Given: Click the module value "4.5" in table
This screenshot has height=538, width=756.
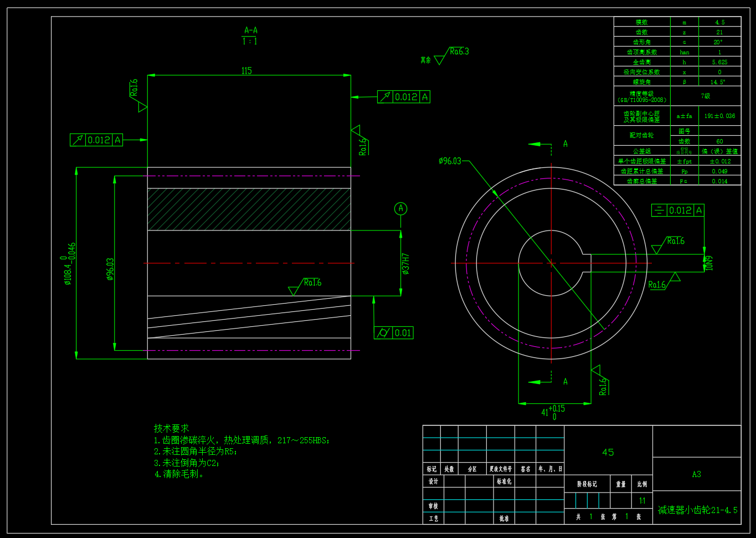Looking at the screenshot, I should (719, 22).
